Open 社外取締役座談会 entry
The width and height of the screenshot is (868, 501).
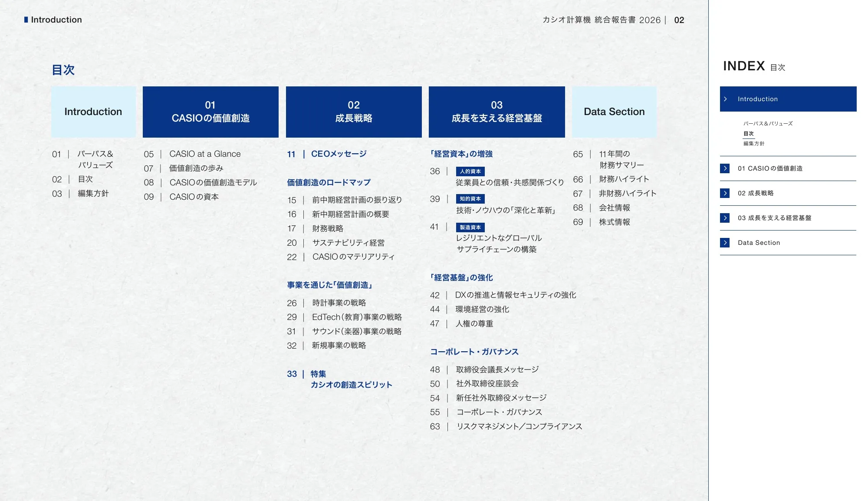tap(474, 384)
